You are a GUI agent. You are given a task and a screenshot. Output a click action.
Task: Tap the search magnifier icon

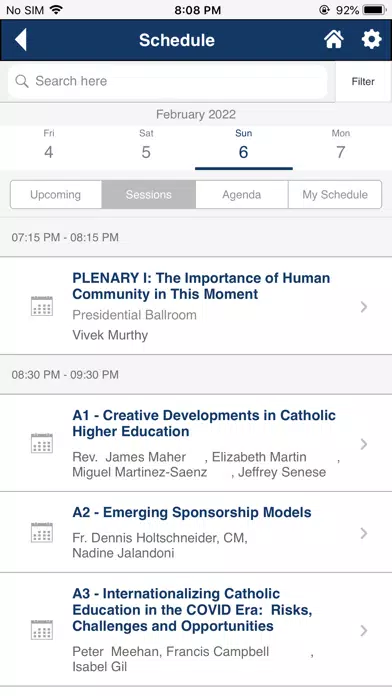point(22,81)
